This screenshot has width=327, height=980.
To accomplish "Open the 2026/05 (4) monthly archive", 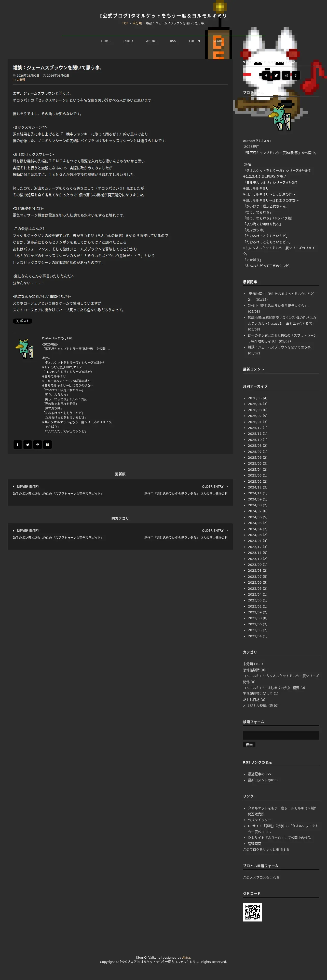I will coord(257,398).
